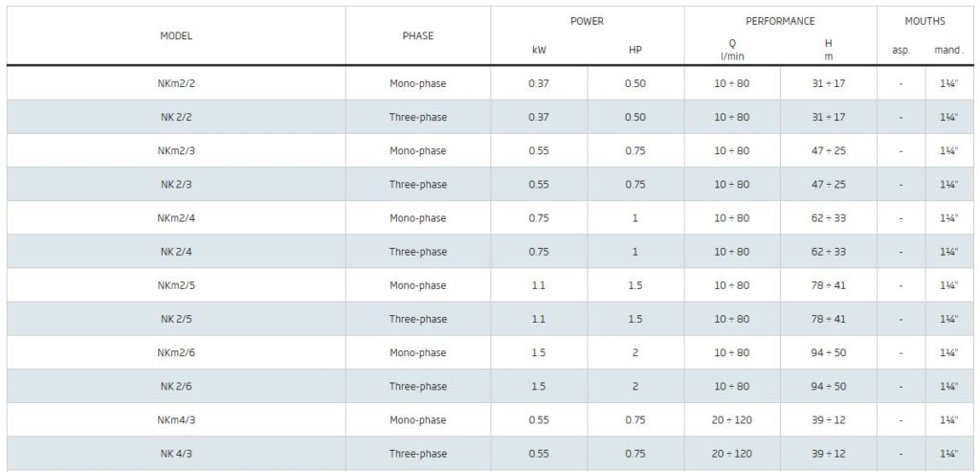Click the H m sub-header
The width and height of the screenshot is (980, 472).
click(828, 50)
